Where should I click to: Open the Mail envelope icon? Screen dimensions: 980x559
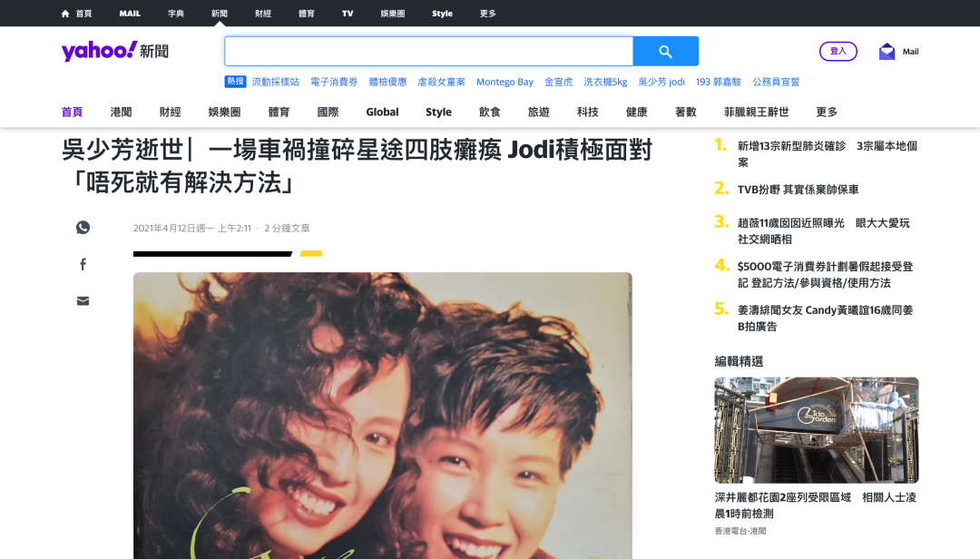pos(887,52)
